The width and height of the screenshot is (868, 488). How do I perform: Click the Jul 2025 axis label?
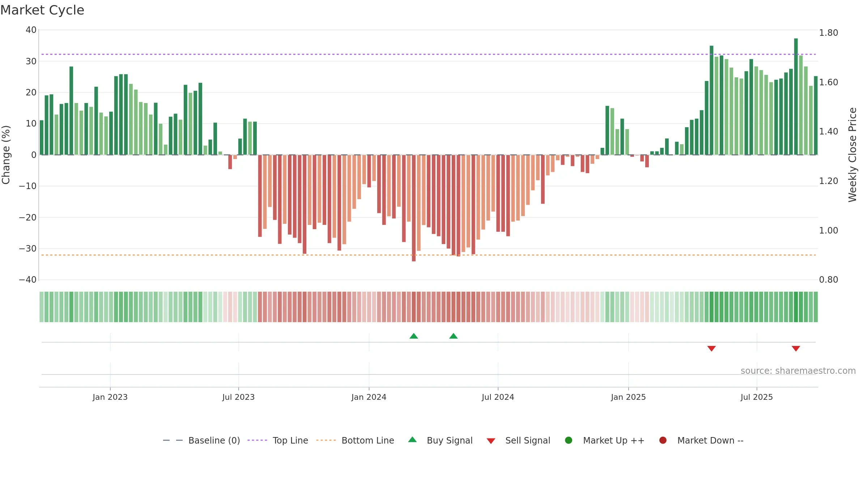click(x=757, y=397)
